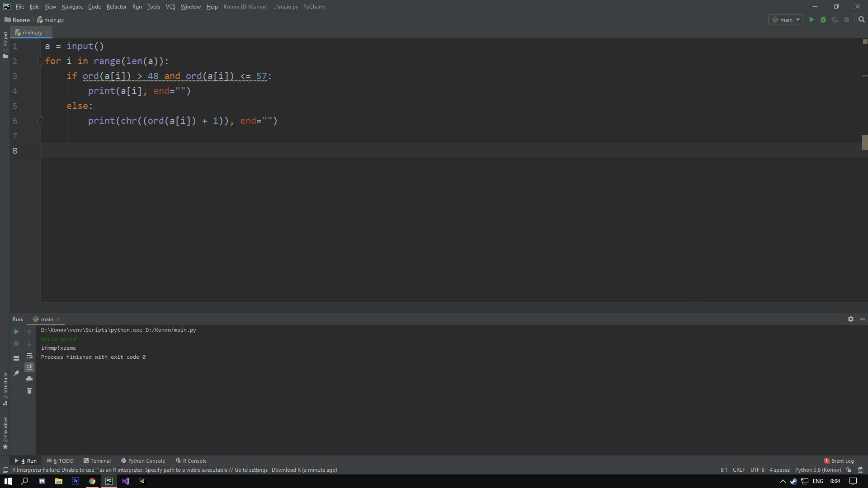Open Run panel settings gear
The width and height of the screenshot is (868, 488).
click(x=850, y=319)
